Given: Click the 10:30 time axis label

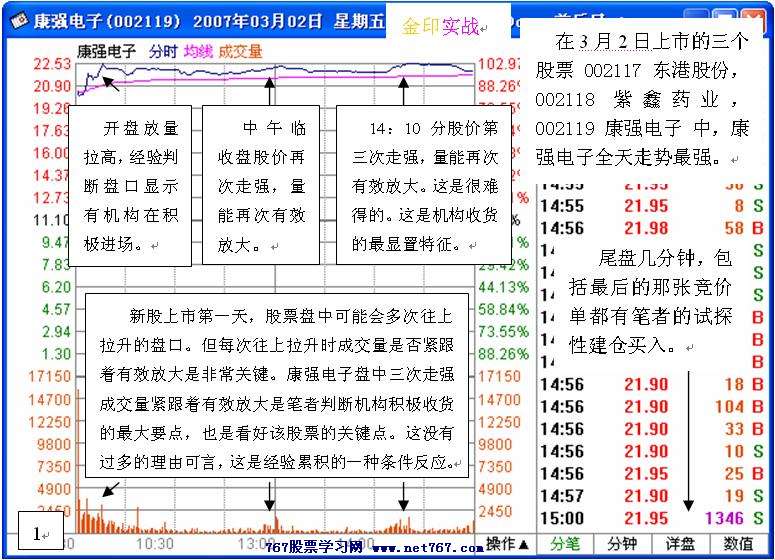Looking at the screenshot, I should pos(155,544).
